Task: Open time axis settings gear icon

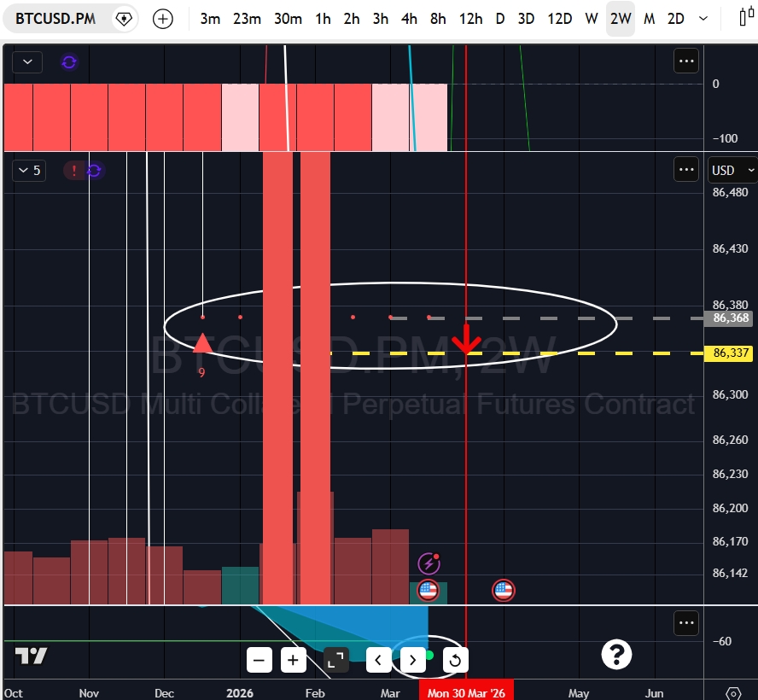Action: click(733, 693)
